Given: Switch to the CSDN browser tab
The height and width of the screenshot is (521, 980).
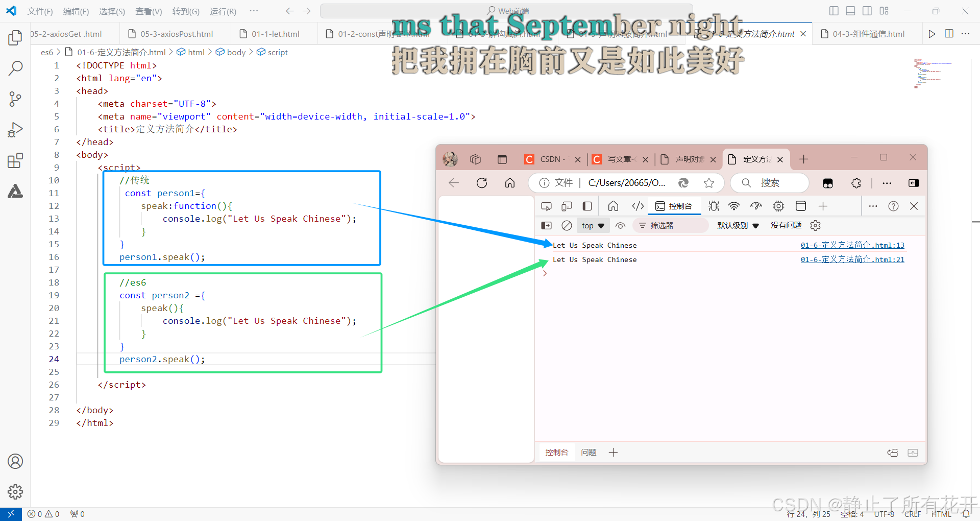Looking at the screenshot, I should pos(552,159).
